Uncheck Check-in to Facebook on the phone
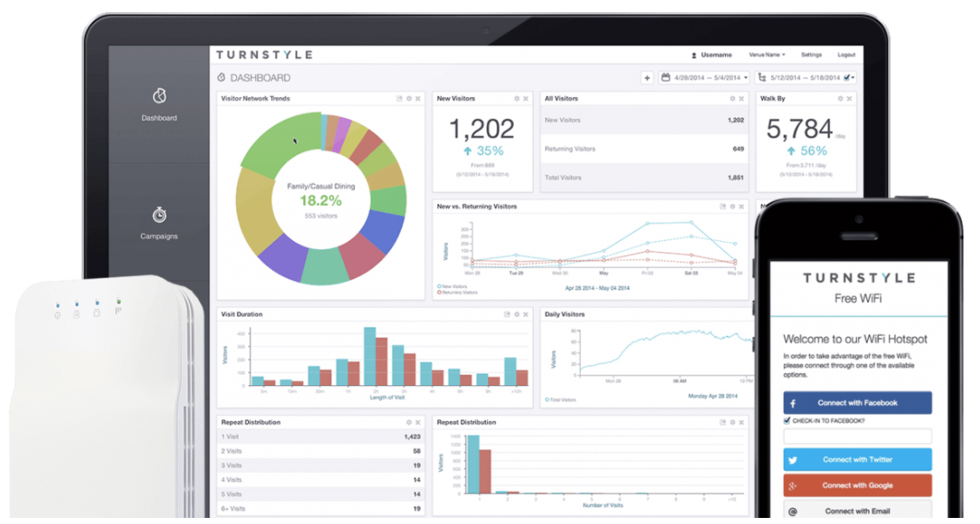980x524 pixels. tap(787, 421)
